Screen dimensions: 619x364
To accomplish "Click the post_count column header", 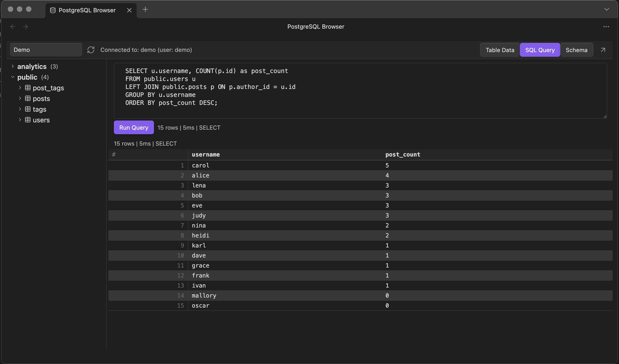I will point(403,155).
